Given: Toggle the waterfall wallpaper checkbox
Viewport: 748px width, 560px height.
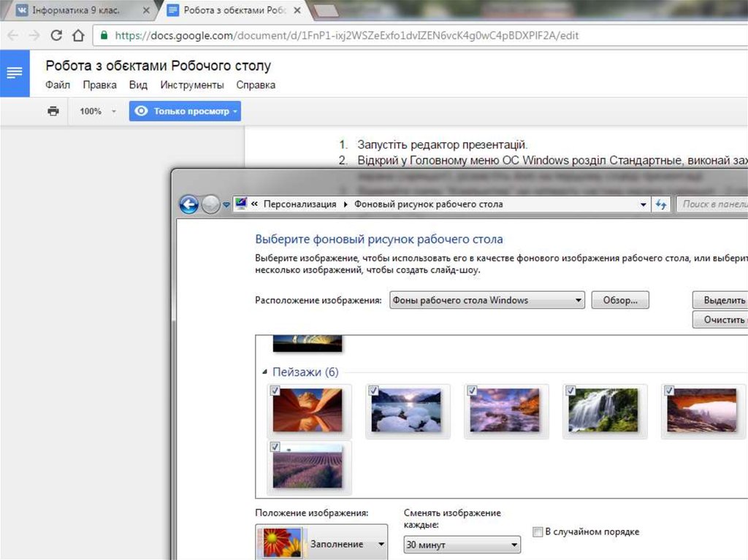Looking at the screenshot, I should [571, 391].
